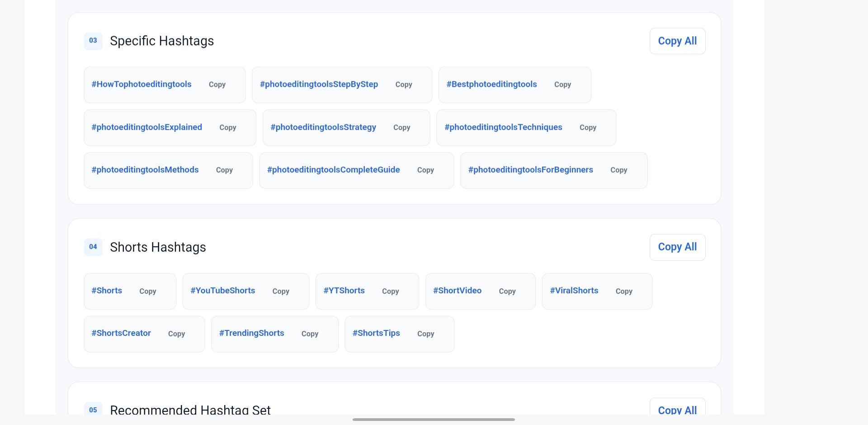This screenshot has height=425, width=868.
Task: Select the #ViralShorts hashtag text
Action: [574, 291]
